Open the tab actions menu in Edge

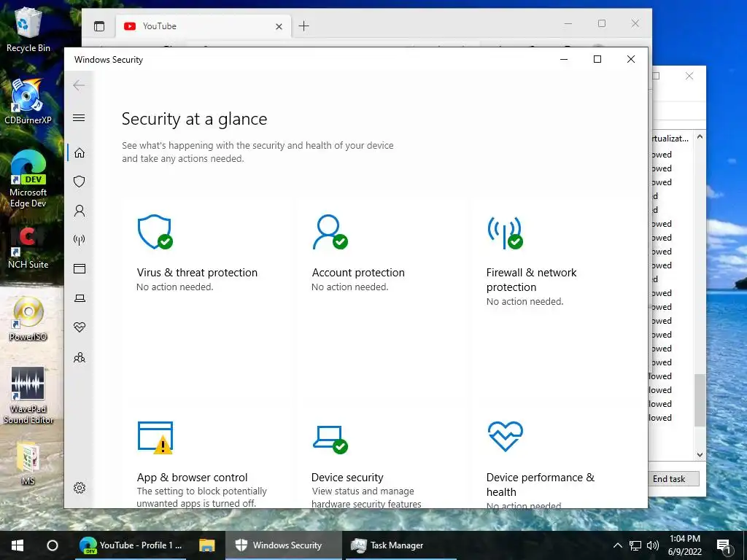(x=99, y=26)
